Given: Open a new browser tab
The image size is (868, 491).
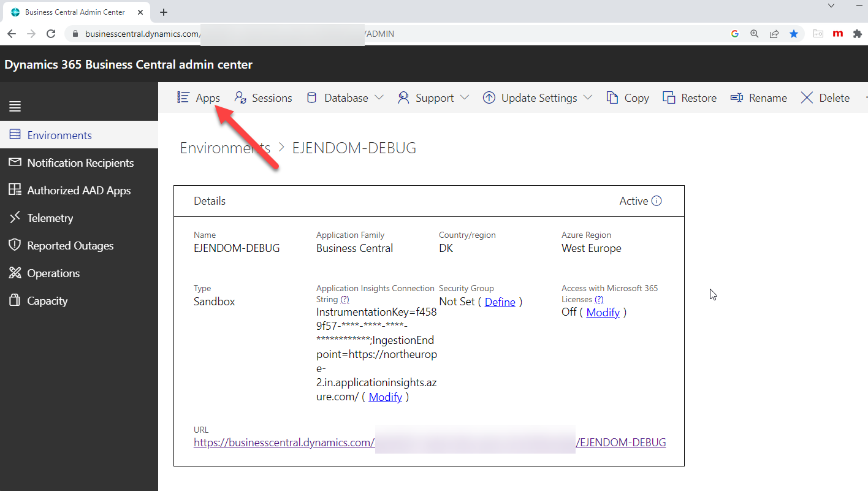Looking at the screenshot, I should point(164,12).
